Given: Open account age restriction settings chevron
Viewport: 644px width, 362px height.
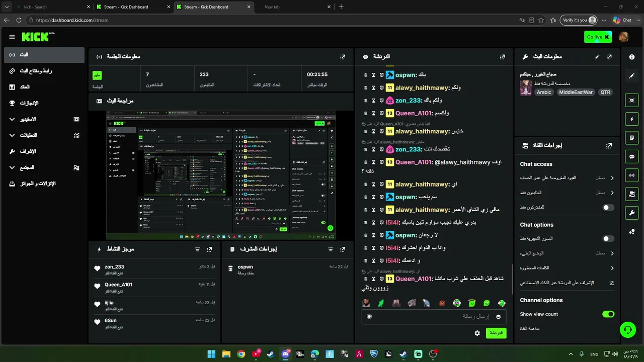Looking at the screenshot, I should tap(612, 178).
